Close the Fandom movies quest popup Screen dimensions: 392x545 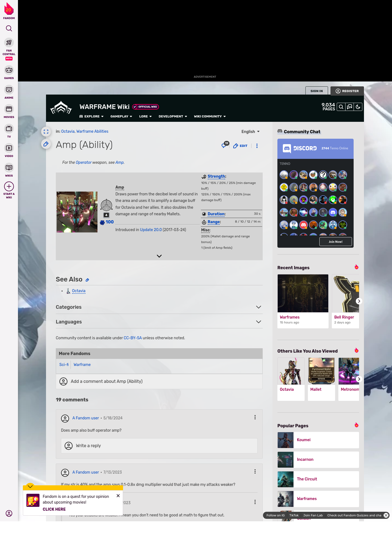click(x=118, y=496)
